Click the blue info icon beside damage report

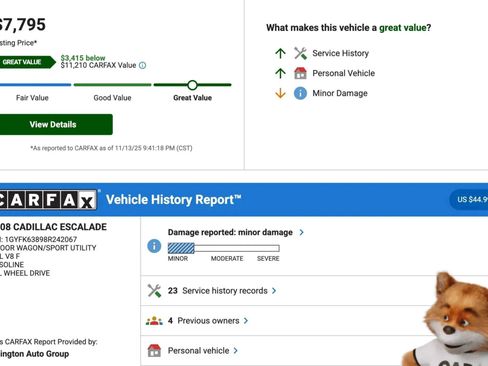coord(154,246)
